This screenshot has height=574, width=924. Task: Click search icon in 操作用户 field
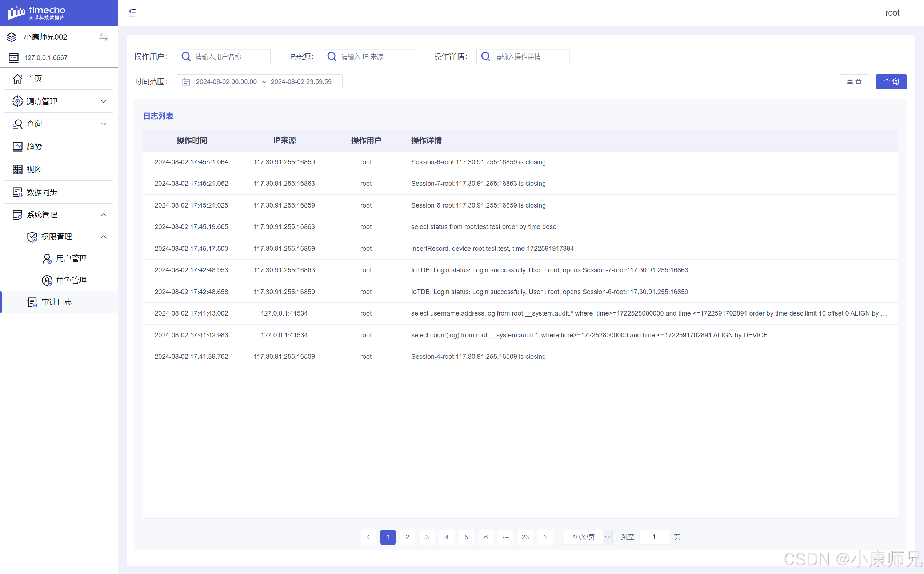[186, 57]
